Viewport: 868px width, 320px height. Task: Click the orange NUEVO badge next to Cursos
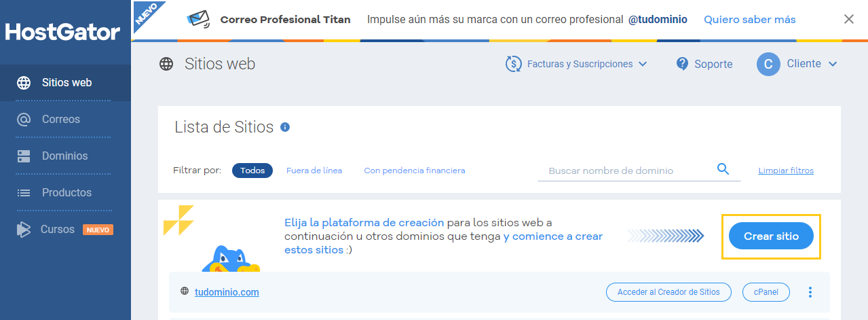(98, 230)
